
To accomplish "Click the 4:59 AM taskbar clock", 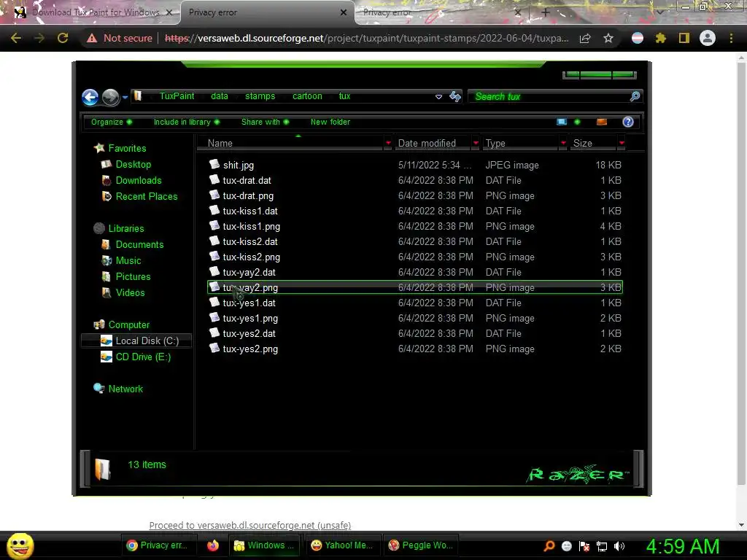I will [x=683, y=547].
